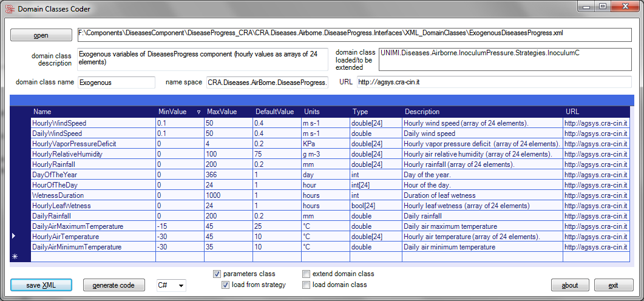
Task: Select the HourlyAirTemperature name cell
Action: (93, 237)
